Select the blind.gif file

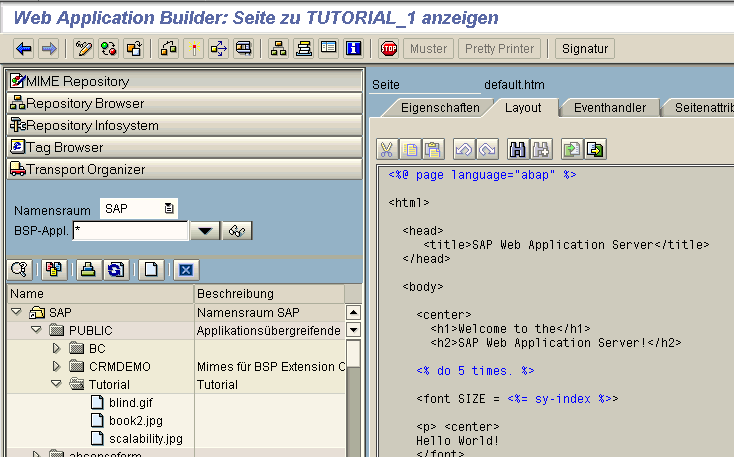(x=130, y=403)
